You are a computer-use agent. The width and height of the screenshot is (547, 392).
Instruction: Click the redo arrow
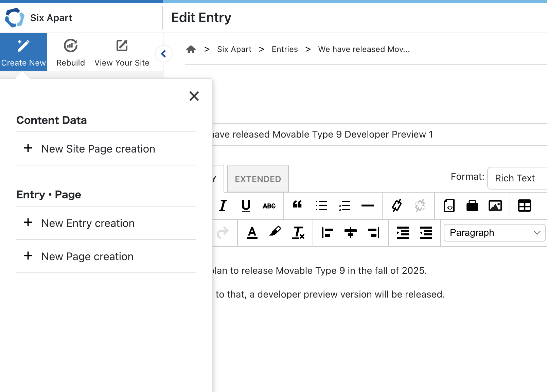(223, 233)
